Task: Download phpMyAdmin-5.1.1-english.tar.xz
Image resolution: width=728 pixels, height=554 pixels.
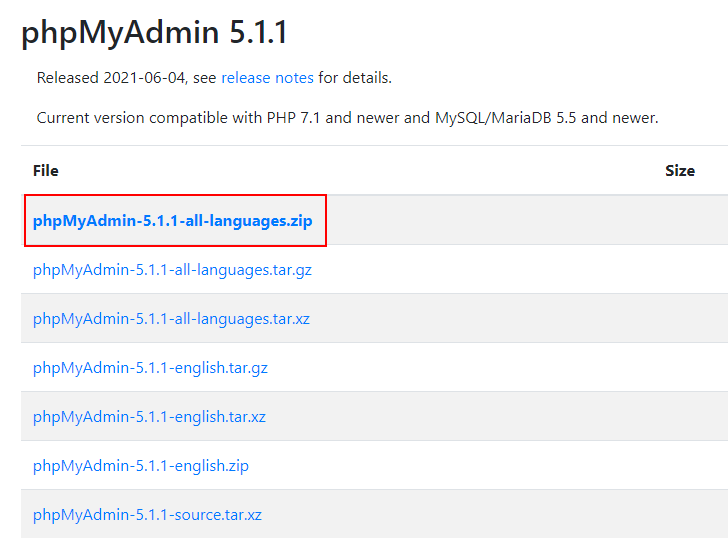Action: pyautogui.click(x=150, y=417)
